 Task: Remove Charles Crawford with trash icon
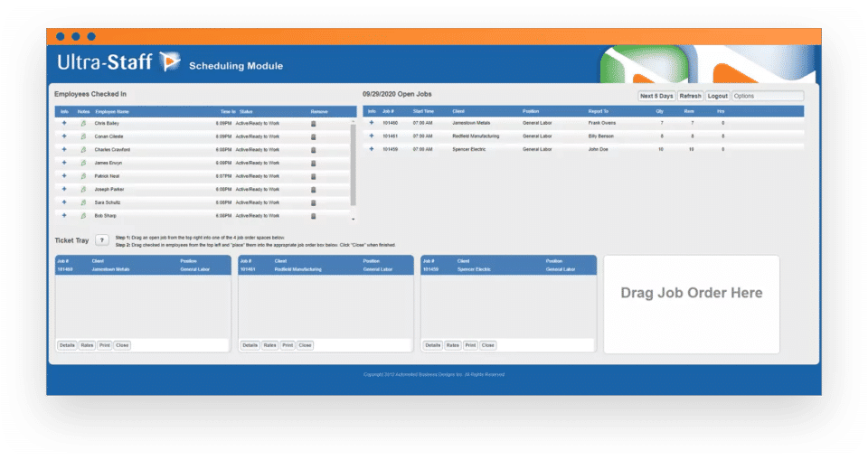pyautogui.click(x=314, y=150)
